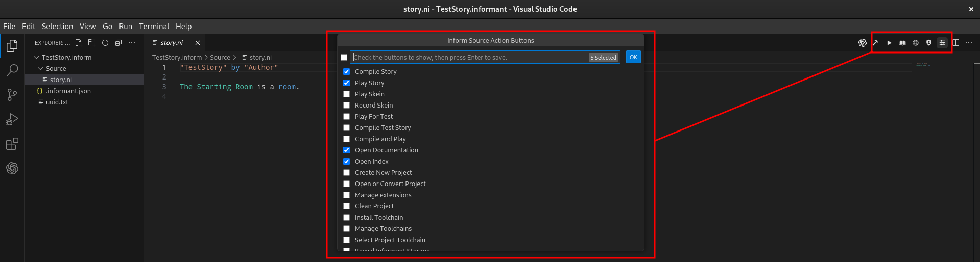
Task: Toggle the select-all checkbox beside the filter box
Action: 344,58
